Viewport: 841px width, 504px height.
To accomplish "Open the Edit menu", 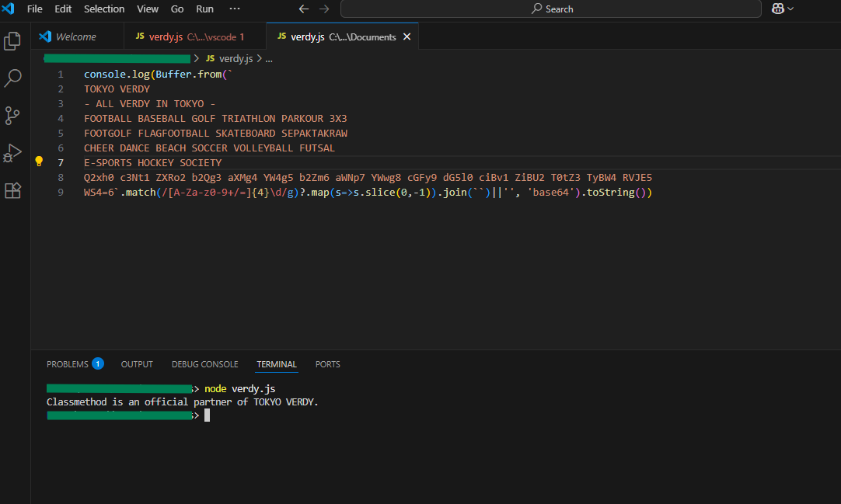I will point(63,9).
